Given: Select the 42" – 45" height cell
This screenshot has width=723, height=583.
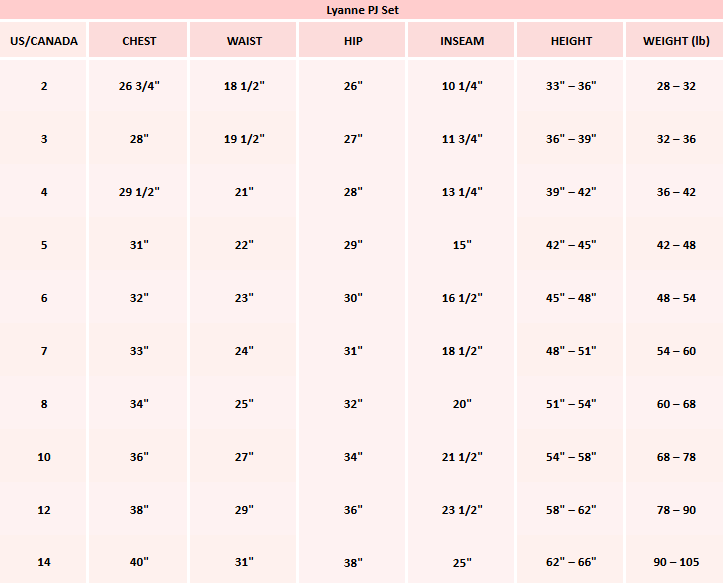Looking at the screenshot, I should (571, 245).
